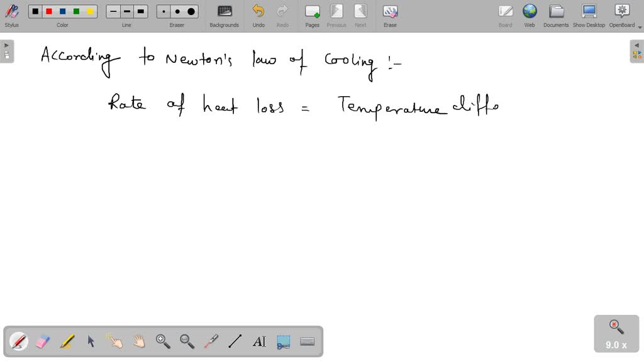Switch to Web mode
The image size is (644, 362).
click(530, 15)
